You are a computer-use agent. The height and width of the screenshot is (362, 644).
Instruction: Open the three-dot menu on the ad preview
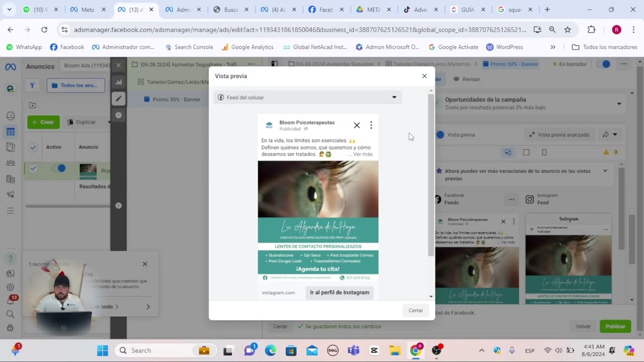371,125
